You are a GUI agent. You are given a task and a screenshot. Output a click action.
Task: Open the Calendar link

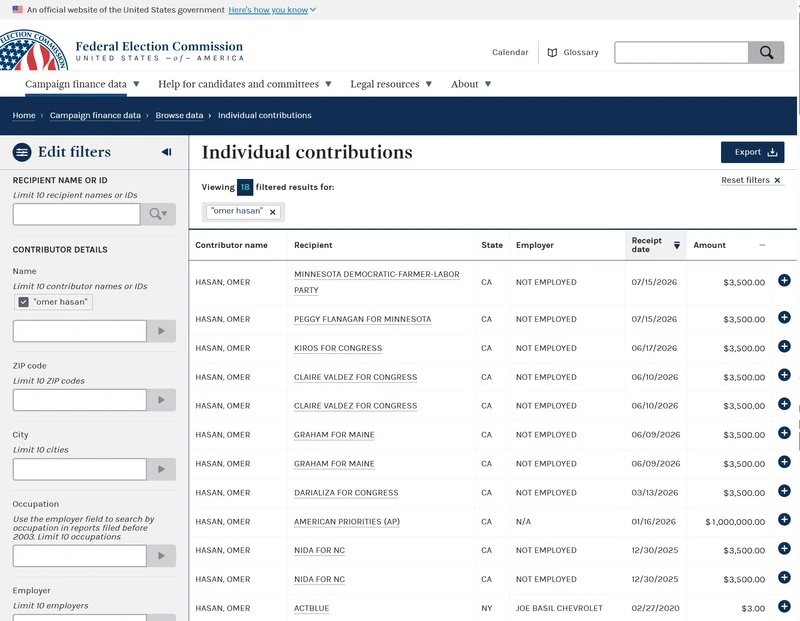point(510,53)
